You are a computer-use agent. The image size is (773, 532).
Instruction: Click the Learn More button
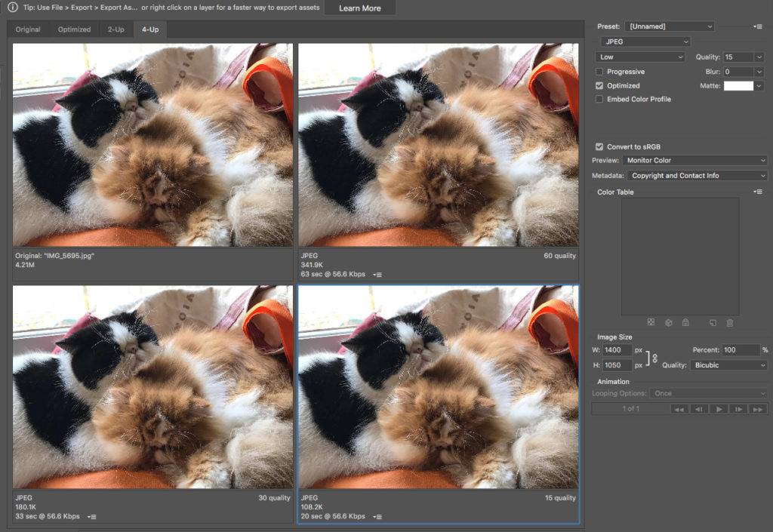click(360, 8)
